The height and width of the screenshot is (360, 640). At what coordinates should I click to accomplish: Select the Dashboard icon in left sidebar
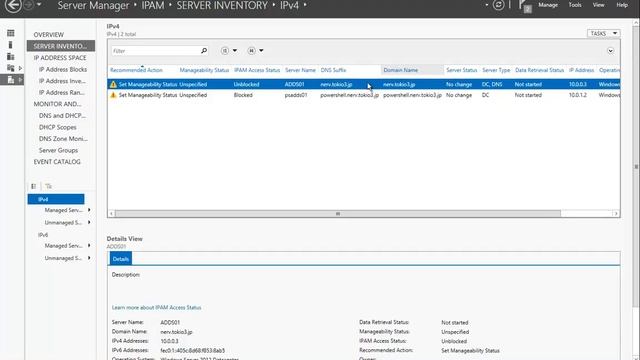[11, 33]
